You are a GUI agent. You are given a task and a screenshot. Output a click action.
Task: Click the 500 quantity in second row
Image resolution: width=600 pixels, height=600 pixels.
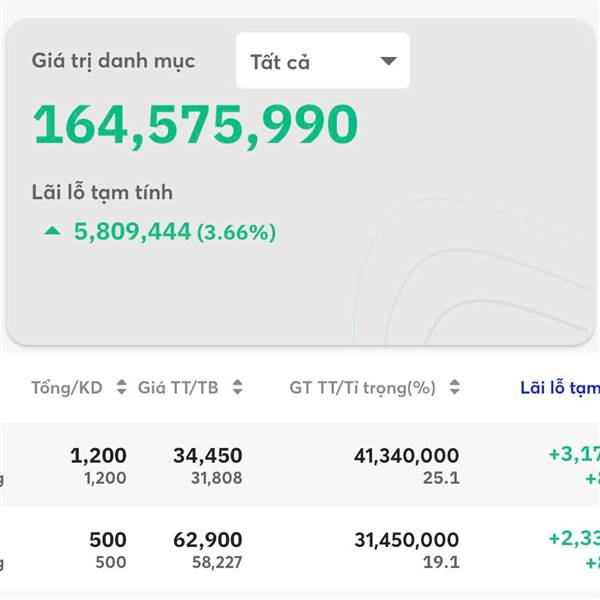tap(107, 541)
